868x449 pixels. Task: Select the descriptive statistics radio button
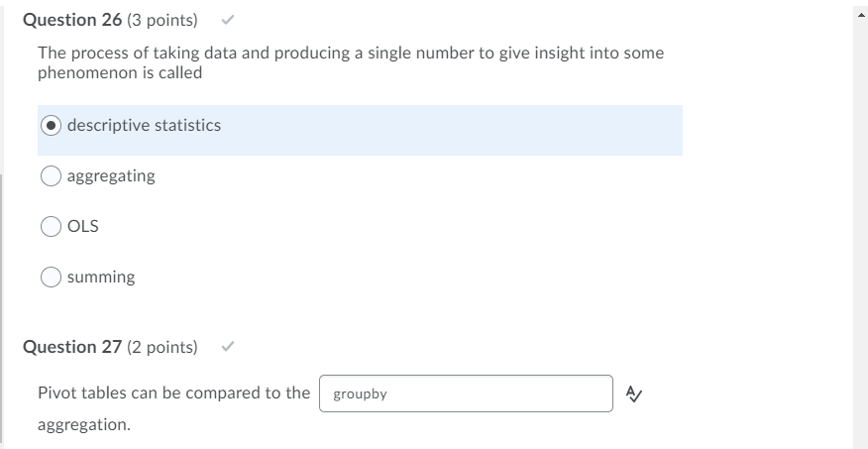pyautogui.click(x=51, y=126)
